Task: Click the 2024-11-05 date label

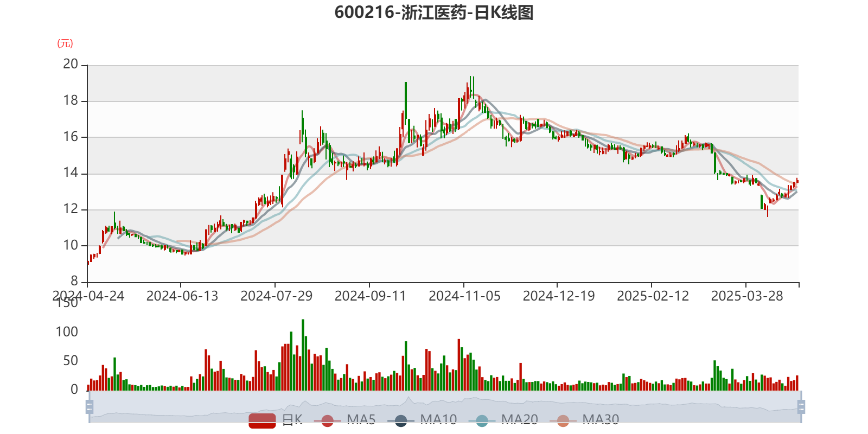Action: [465, 296]
